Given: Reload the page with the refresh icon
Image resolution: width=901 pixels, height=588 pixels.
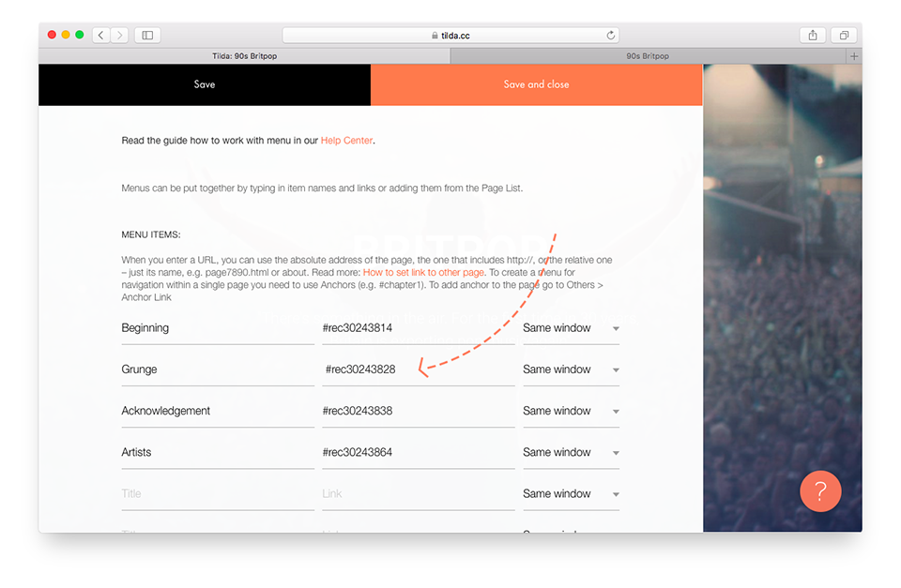Looking at the screenshot, I should pos(610,35).
